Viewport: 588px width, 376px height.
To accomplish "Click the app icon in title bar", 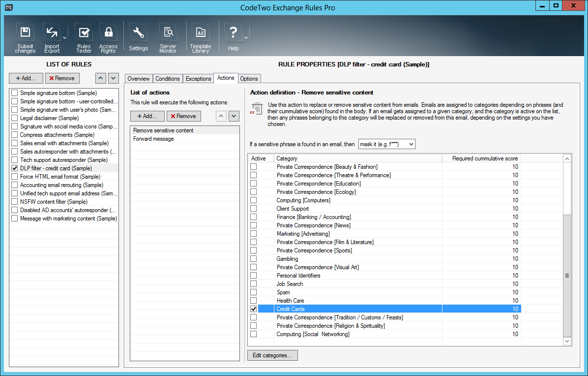I will 9,7.
